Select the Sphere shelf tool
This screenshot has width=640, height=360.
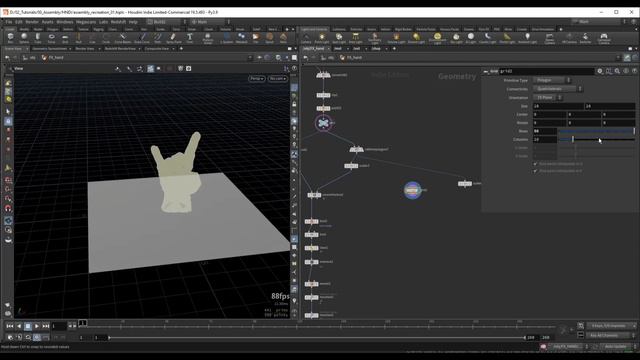[24, 38]
